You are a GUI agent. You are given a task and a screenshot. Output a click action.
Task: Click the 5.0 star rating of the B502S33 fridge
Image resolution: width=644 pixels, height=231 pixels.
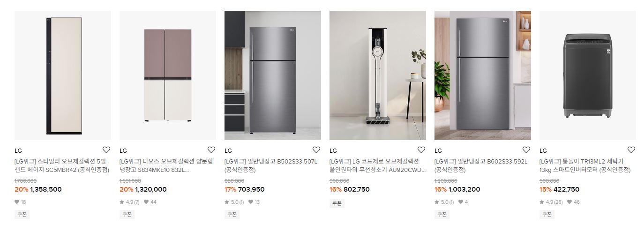pyautogui.click(x=234, y=202)
